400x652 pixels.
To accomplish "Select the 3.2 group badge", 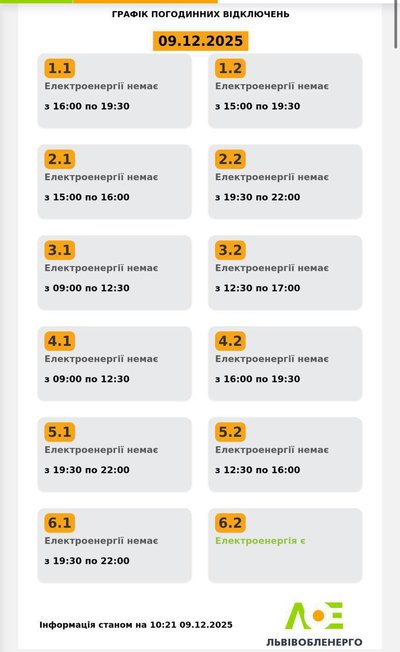I will point(230,250).
